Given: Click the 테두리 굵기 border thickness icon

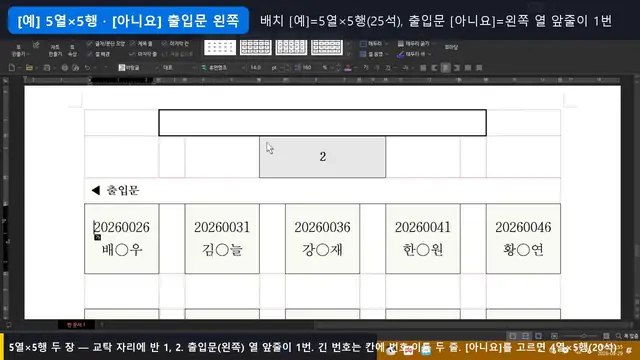Looking at the screenshot, I should point(401,44).
